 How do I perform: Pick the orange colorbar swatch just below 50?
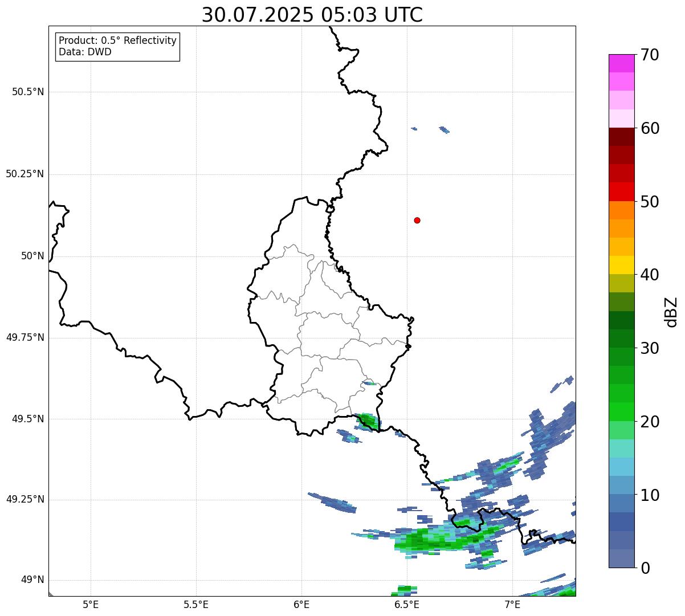(x=621, y=210)
